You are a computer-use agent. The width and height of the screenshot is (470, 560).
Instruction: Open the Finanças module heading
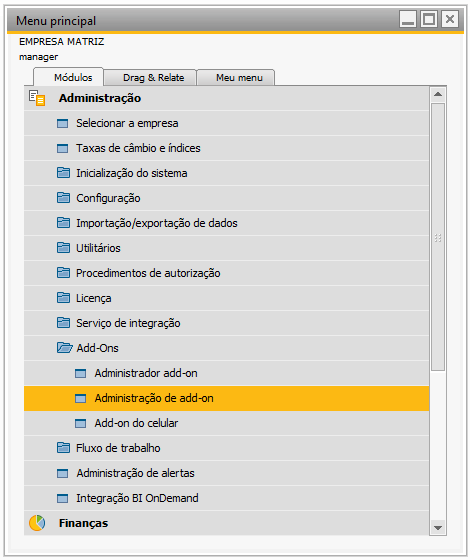click(x=83, y=523)
